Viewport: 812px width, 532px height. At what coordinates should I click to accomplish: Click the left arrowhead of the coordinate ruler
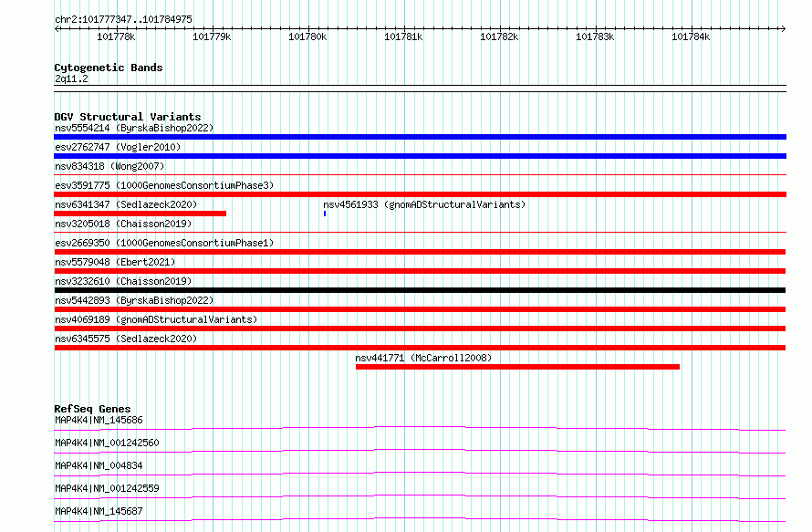click(57, 29)
